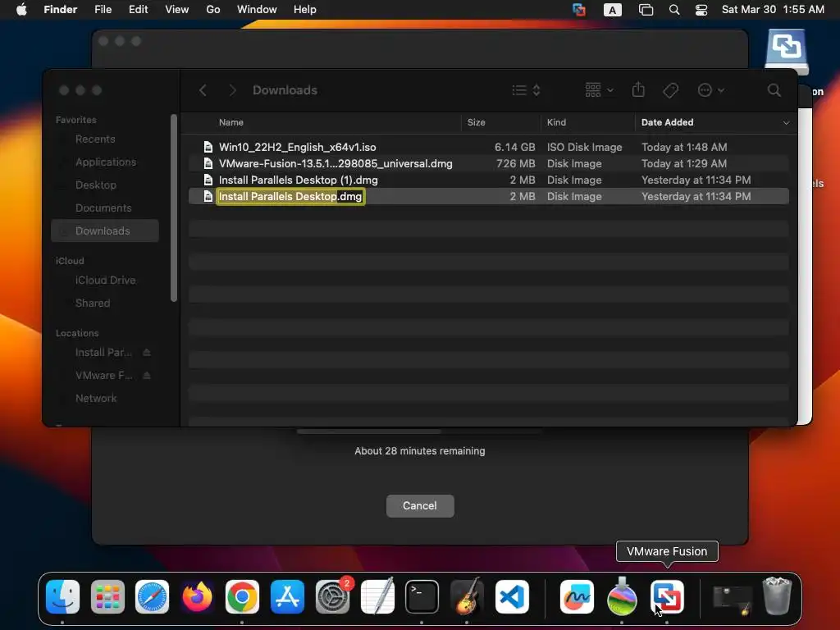Open the More actions dropdown

coord(711,90)
